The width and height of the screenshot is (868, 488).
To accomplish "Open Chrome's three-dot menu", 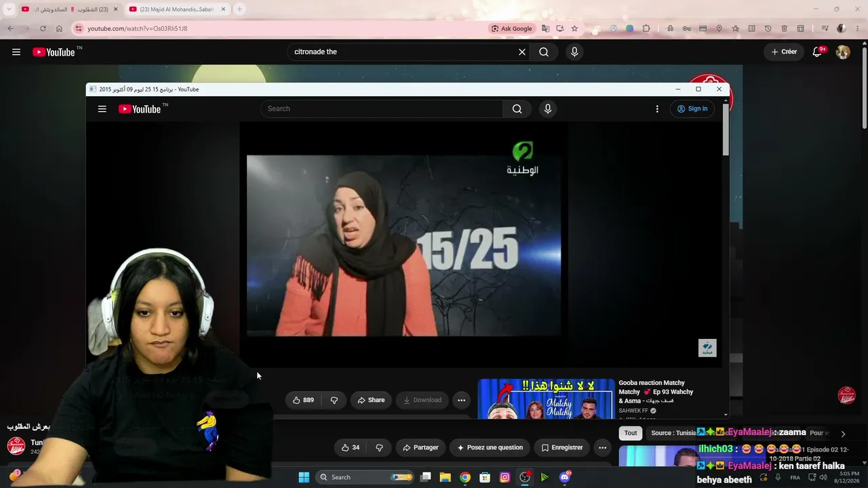I will 857,28.
